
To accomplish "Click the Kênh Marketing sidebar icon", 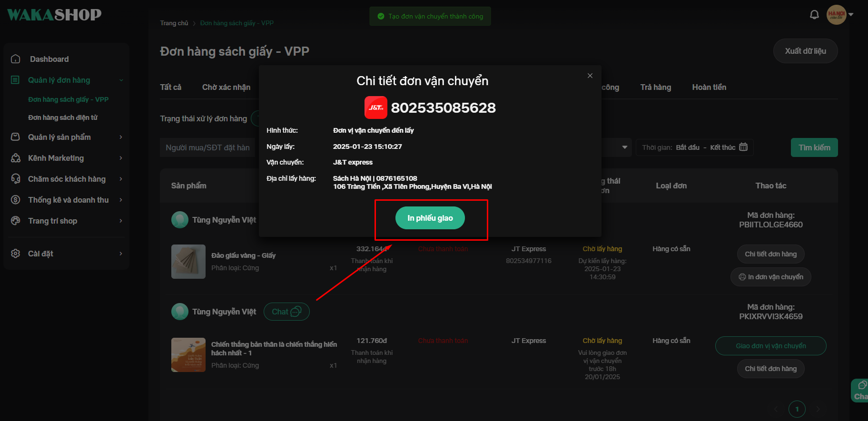I will [x=16, y=158].
